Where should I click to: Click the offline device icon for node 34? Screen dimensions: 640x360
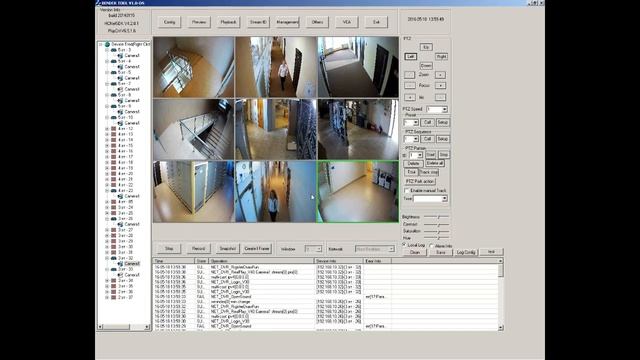(x=114, y=281)
